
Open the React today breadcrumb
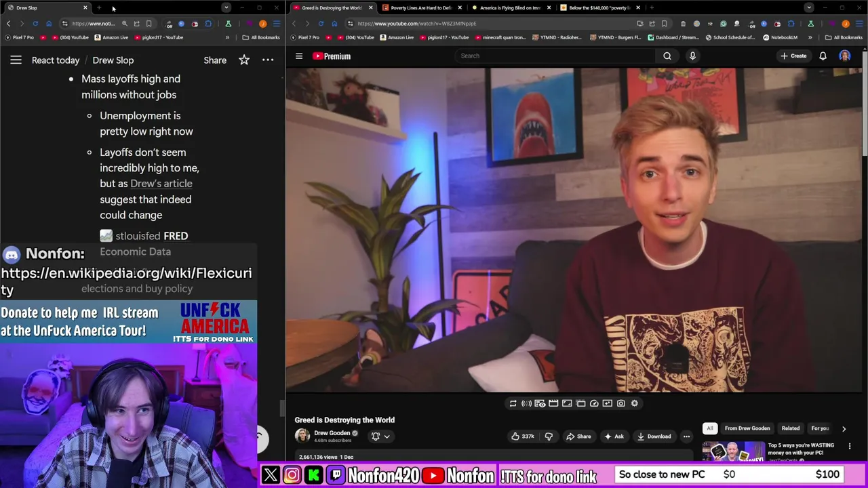56,60
